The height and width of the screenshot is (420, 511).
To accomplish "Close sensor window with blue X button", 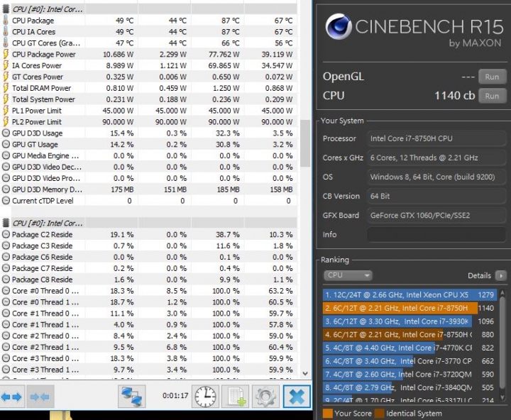I will (x=297, y=396).
